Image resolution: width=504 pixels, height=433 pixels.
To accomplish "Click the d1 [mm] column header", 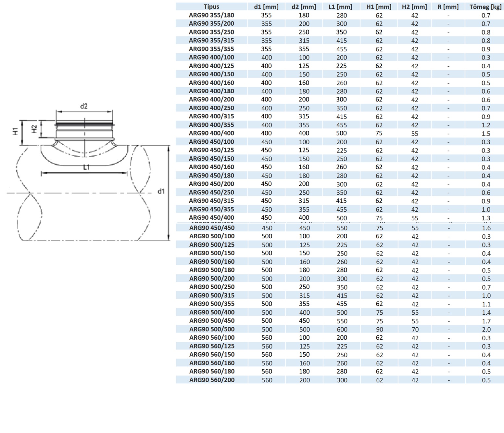I will [x=266, y=7].
